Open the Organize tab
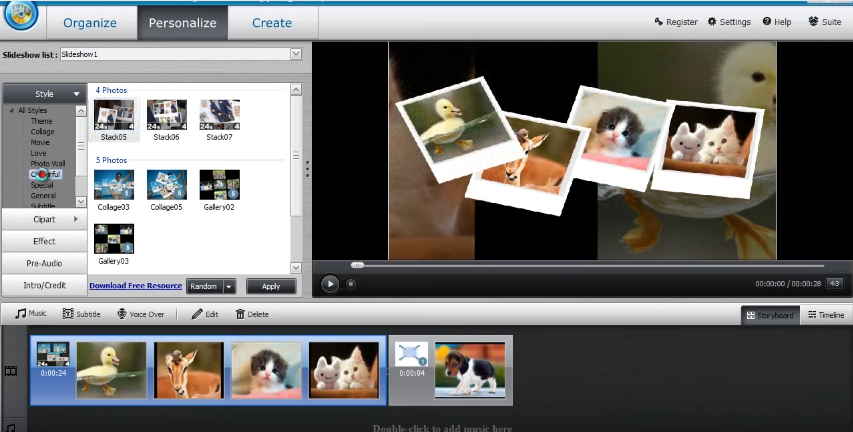Image resolution: width=853 pixels, height=432 pixels. click(90, 23)
